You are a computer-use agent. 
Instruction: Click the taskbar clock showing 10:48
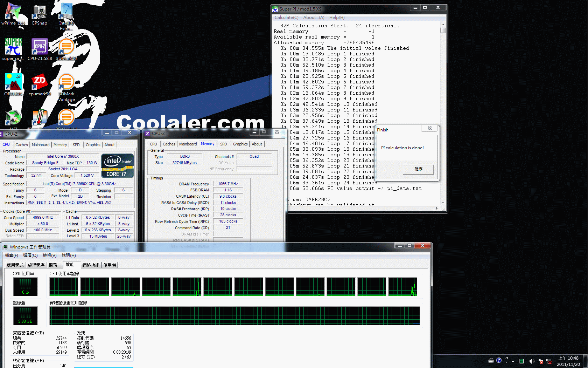(568, 361)
